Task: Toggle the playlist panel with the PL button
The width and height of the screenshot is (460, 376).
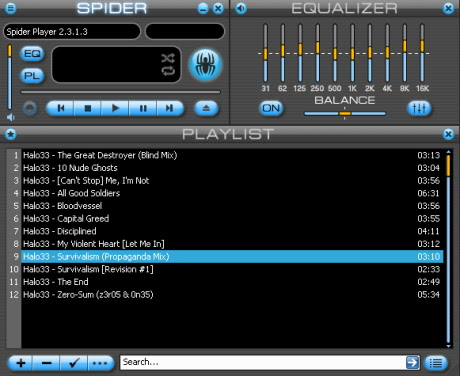Action: pos(32,76)
